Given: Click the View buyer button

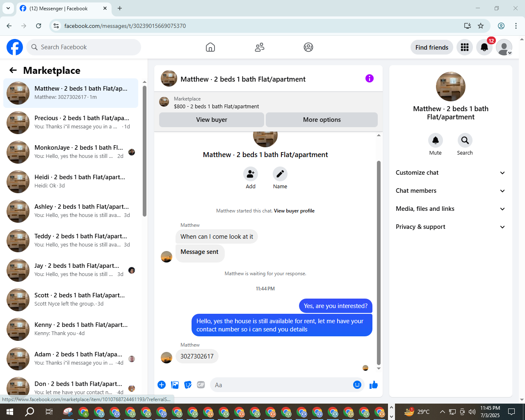Looking at the screenshot, I should coord(212,120).
